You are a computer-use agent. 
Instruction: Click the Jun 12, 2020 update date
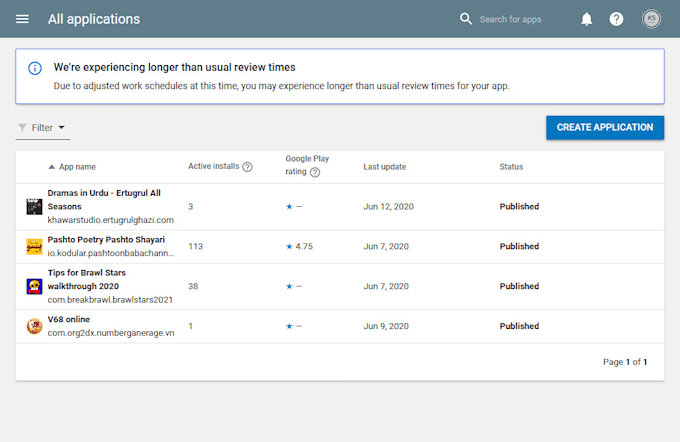[389, 206]
